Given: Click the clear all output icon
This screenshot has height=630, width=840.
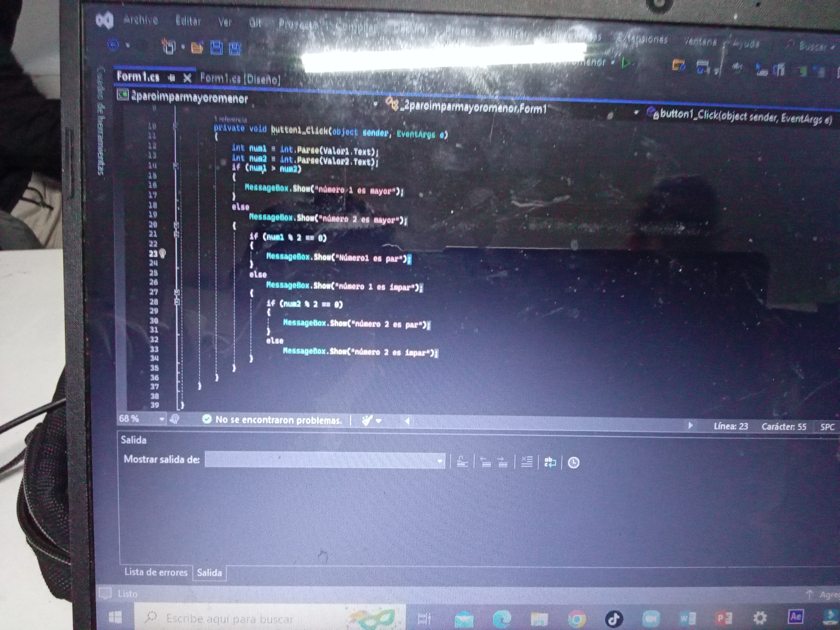Looking at the screenshot, I should tap(526, 462).
